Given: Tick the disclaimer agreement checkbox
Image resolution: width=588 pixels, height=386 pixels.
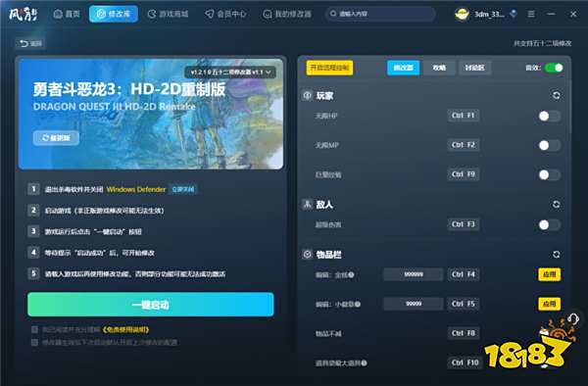Looking at the screenshot, I should click(x=34, y=329).
